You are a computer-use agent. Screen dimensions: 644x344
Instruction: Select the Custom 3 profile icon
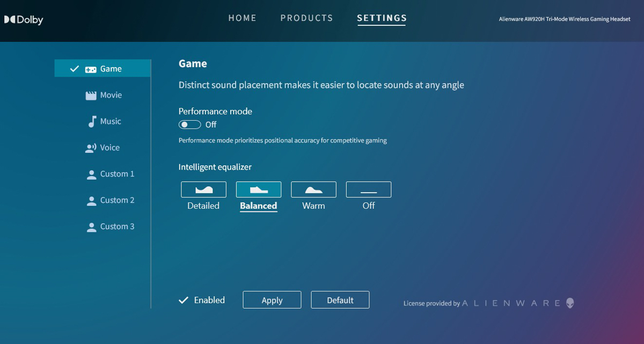point(91,227)
